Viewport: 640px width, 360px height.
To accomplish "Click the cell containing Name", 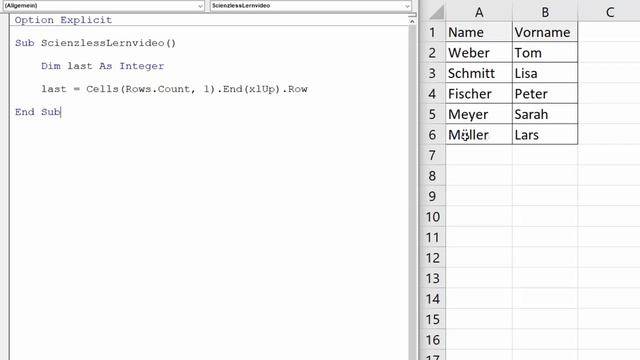I will coord(479,32).
